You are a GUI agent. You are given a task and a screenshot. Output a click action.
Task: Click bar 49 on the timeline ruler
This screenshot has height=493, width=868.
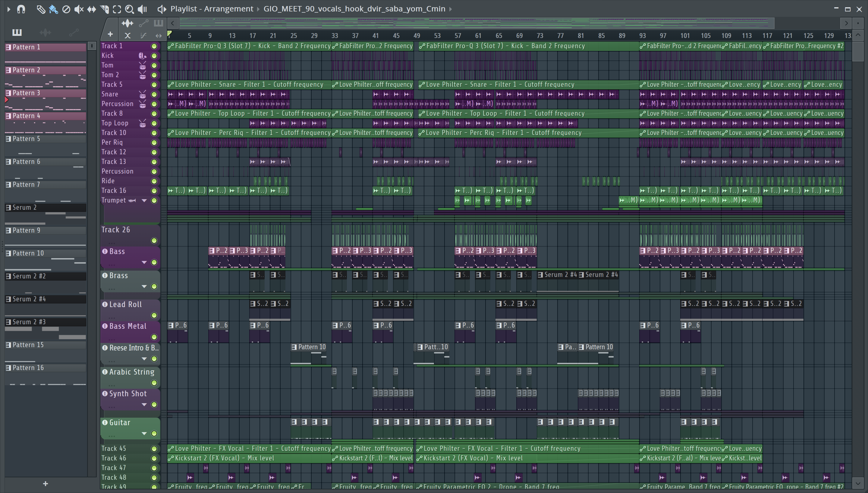[417, 36]
